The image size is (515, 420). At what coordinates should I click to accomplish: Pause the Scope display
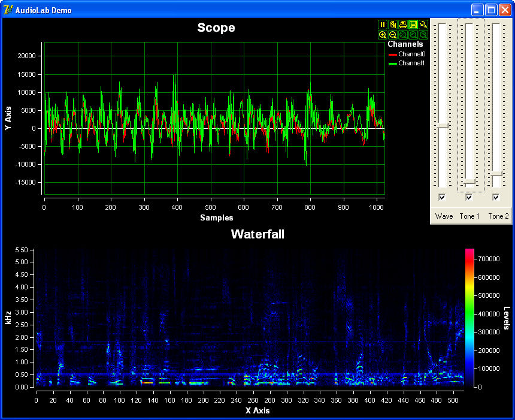(383, 25)
